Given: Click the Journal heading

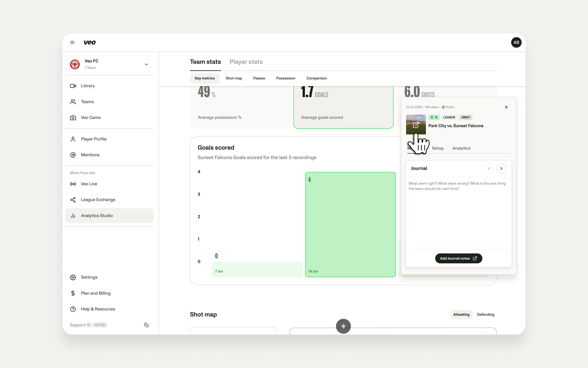Looking at the screenshot, I should pos(419,169).
